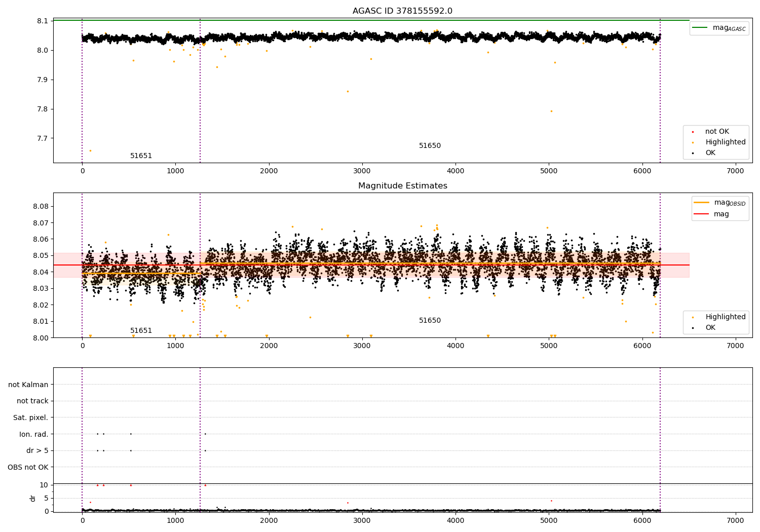Click the '8.03' y-axis tick in the middle plot
This screenshot has width=760, height=532.
click(x=41, y=288)
